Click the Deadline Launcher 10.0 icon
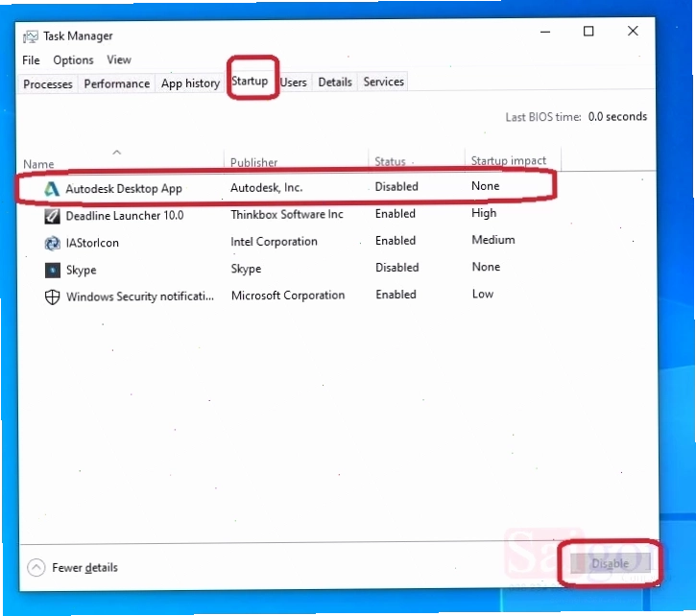This screenshot has height=616, width=696. point(52,216)
